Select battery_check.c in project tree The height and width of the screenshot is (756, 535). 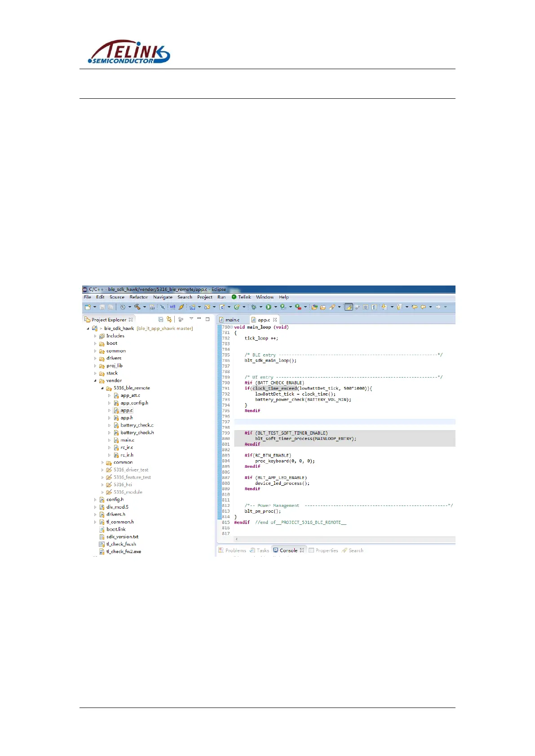pyautogui.click(x=137, y=425)
